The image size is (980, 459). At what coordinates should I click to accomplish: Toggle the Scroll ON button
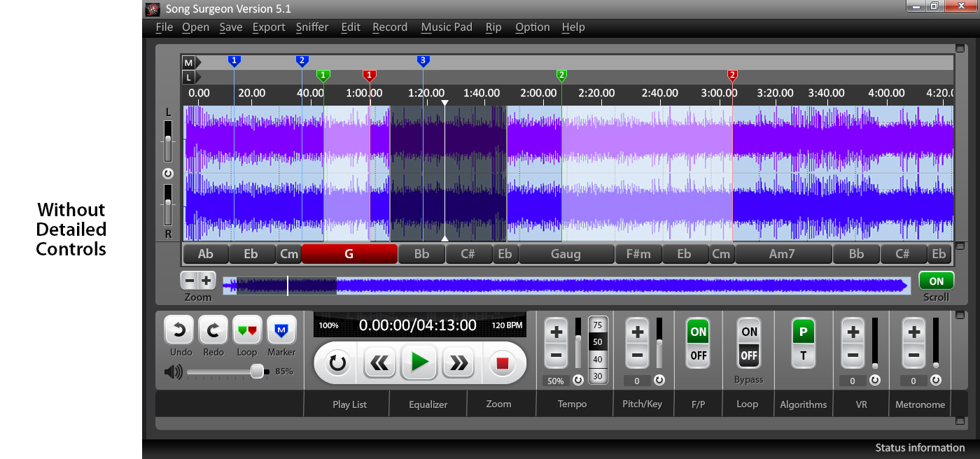(x=936, y=281)
